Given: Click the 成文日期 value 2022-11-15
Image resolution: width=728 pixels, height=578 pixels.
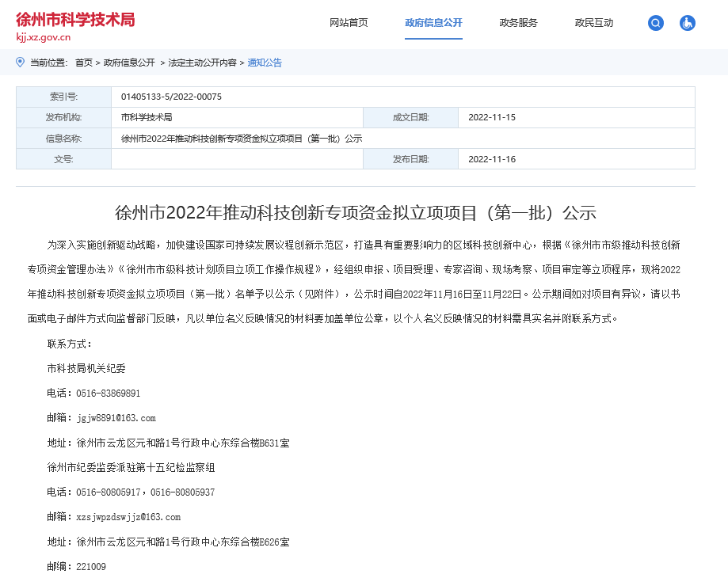Looking at the screenshot, I should coord(492,117).
